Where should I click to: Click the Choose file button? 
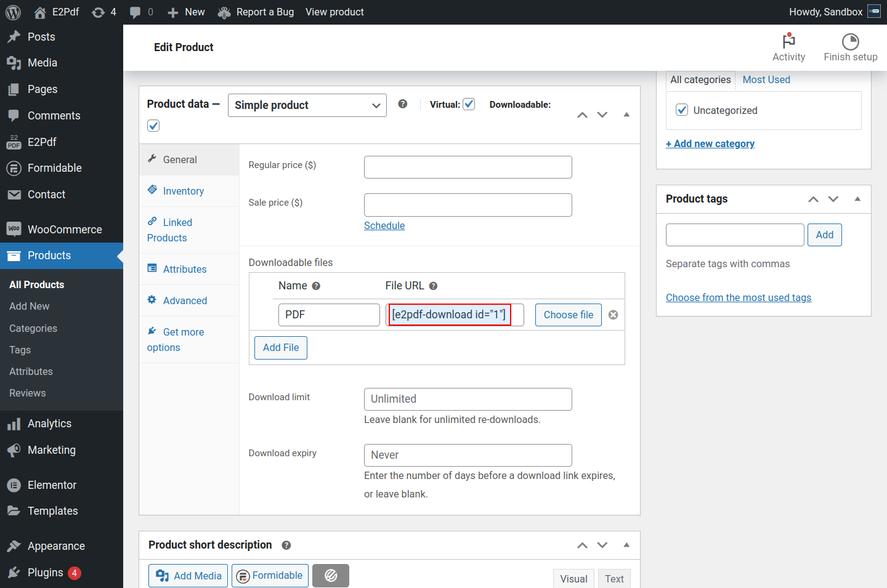[568, 315]
